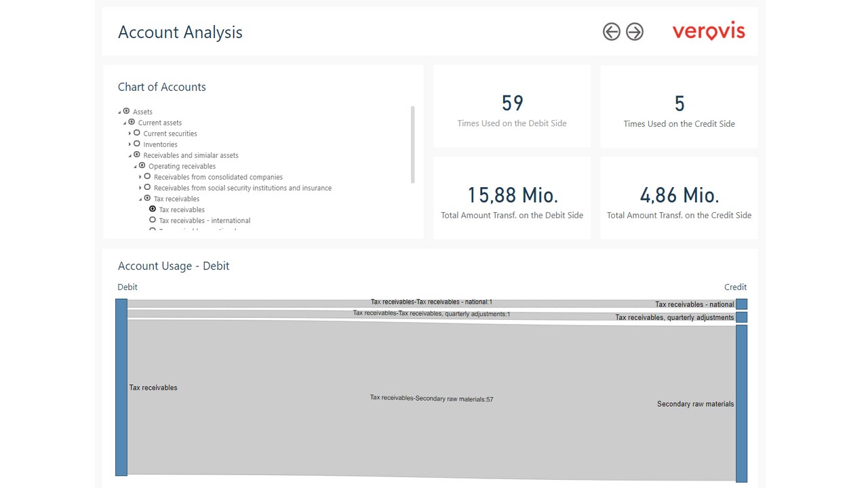
Task: Click the Tax receivables - national credit node
Action: (x=741, y=304)
